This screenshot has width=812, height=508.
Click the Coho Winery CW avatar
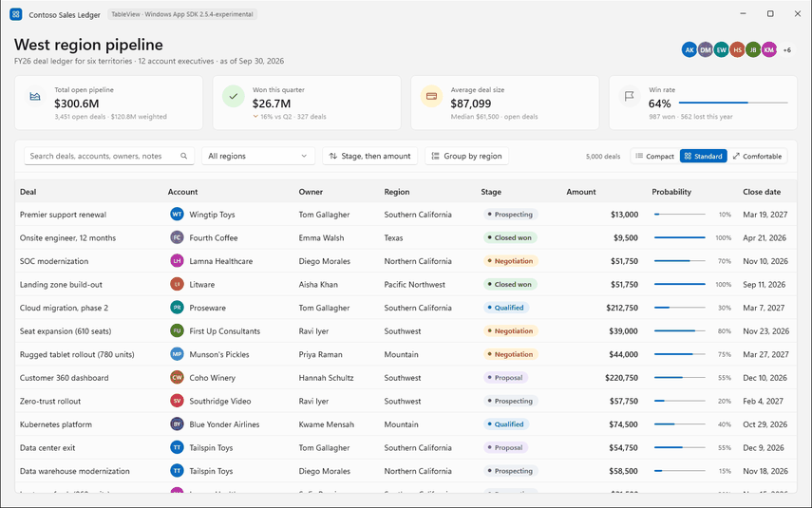[x=177, y=378]
